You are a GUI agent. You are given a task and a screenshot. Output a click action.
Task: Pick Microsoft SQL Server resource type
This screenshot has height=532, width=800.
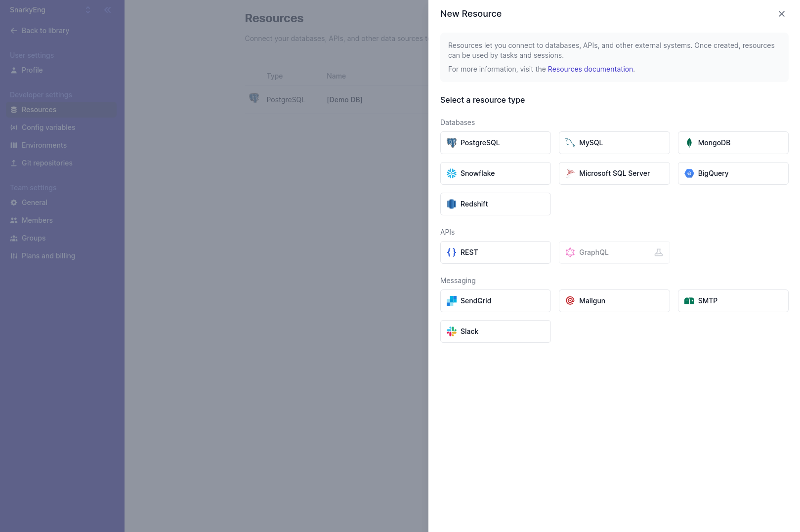614,173
